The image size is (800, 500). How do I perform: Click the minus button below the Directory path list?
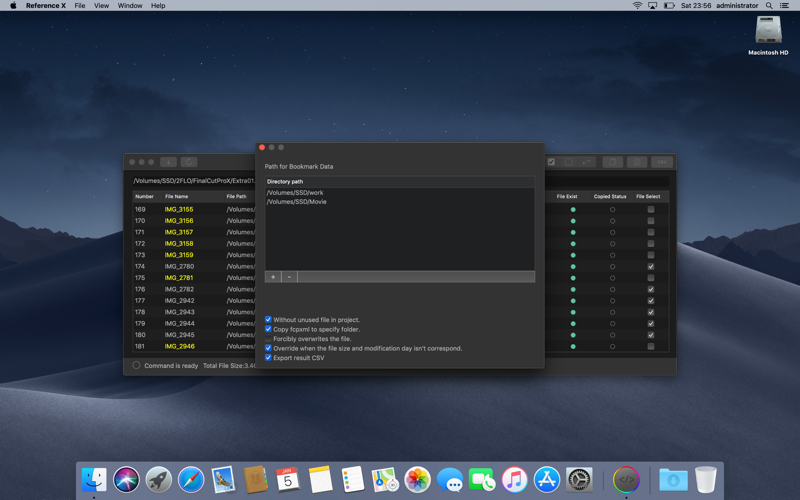click(289, 277)
